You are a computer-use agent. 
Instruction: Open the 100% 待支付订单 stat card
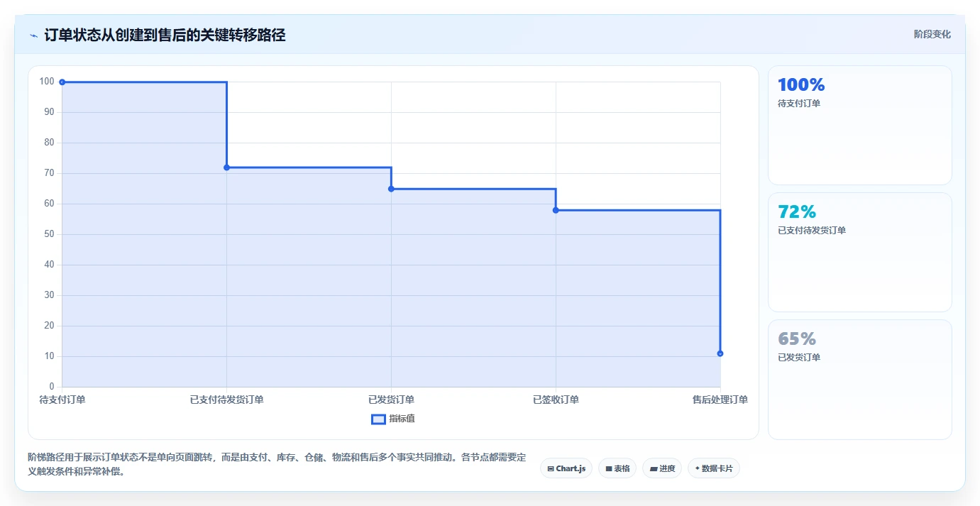859,125
